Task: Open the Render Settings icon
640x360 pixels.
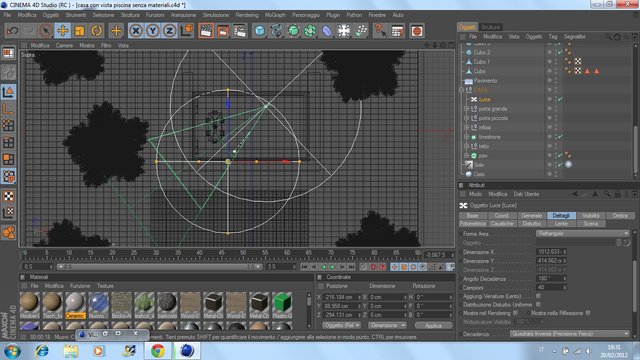Action: pos(240,31)
